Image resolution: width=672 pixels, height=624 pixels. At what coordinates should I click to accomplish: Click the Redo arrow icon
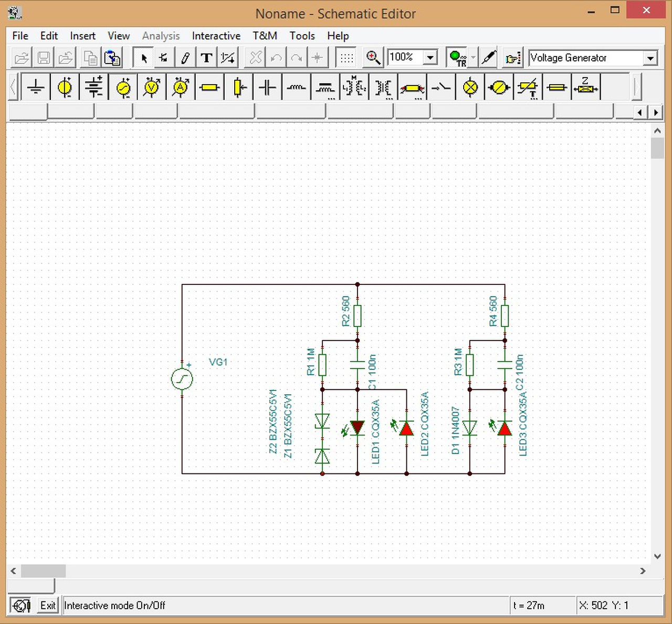(x=297, y=58)
